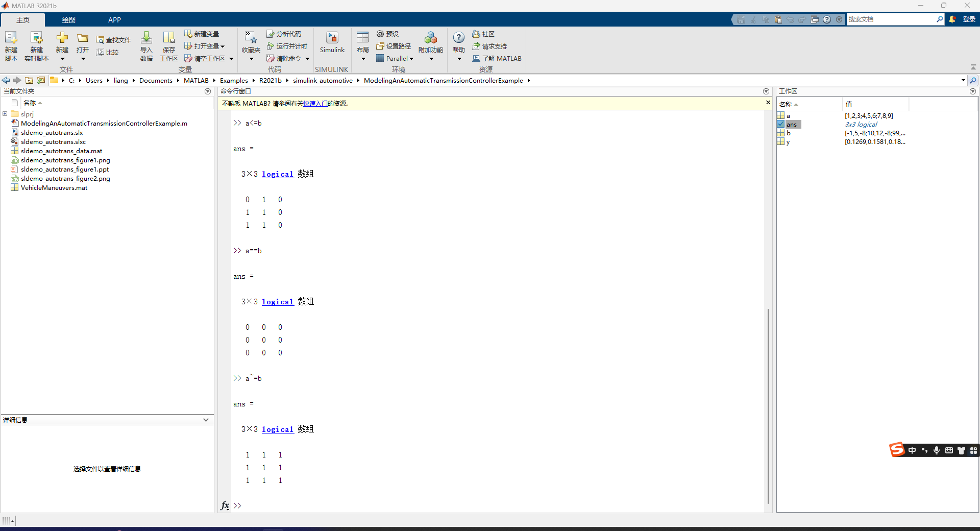Viewport: 980px width, 531px height.
Task: Open 布局 layout dropdown
Action: (x=363, y=59)
